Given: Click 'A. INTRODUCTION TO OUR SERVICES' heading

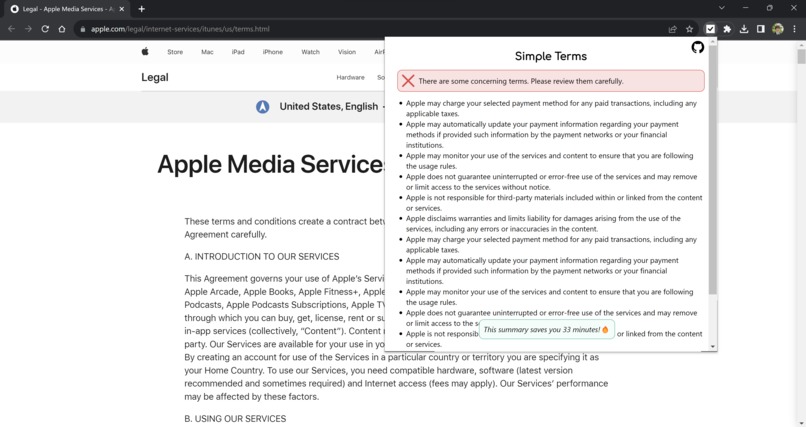Looking at the screenshot, I should (262, 256).
